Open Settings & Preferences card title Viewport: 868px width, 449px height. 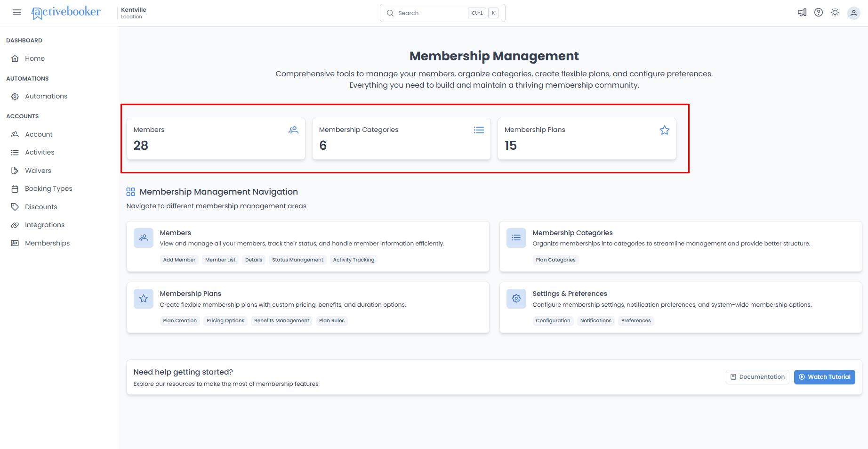570,294
